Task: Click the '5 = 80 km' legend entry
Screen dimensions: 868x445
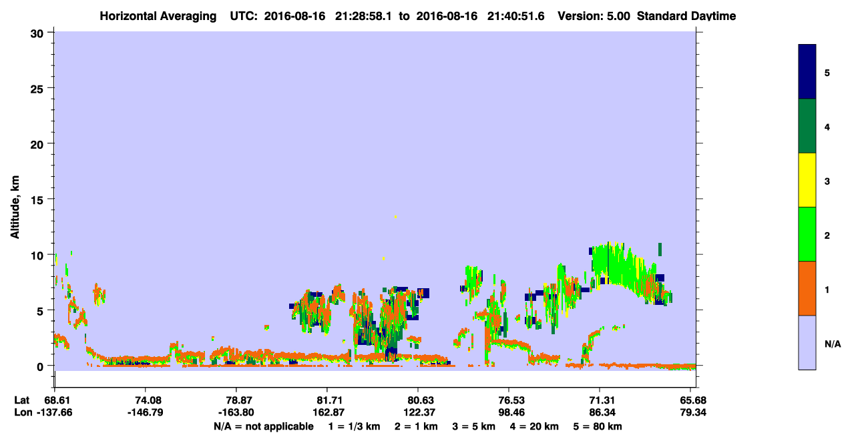Action: [x=599, y=426]
